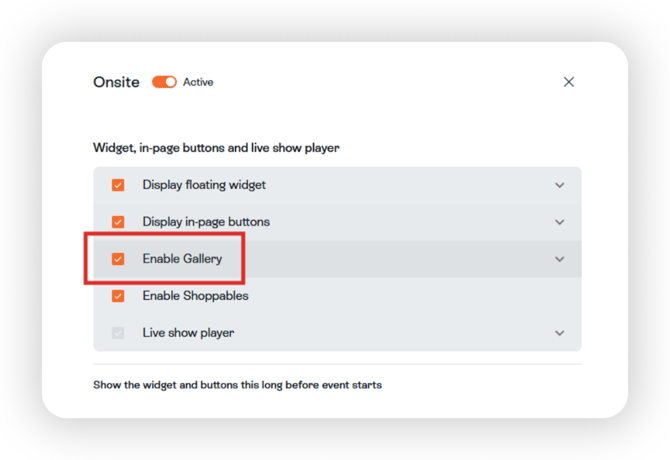Image resolution: width=670 pixels, height=460 pixels.
Task: Uncheck the Display in-page buttons checkbox
Action: point(118,222)
